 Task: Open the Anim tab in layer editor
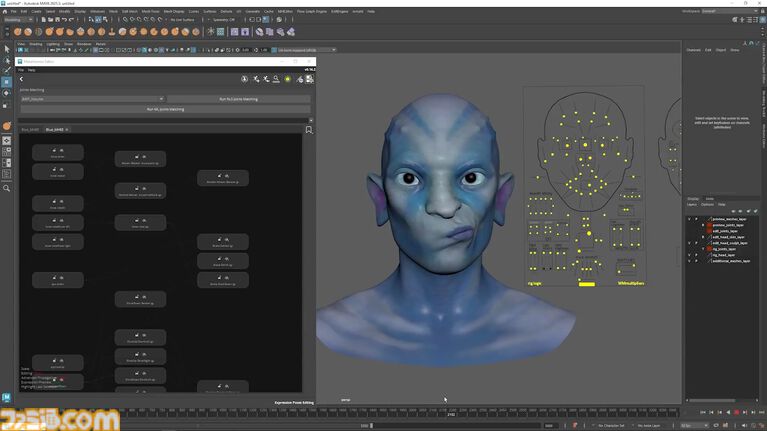709,199
